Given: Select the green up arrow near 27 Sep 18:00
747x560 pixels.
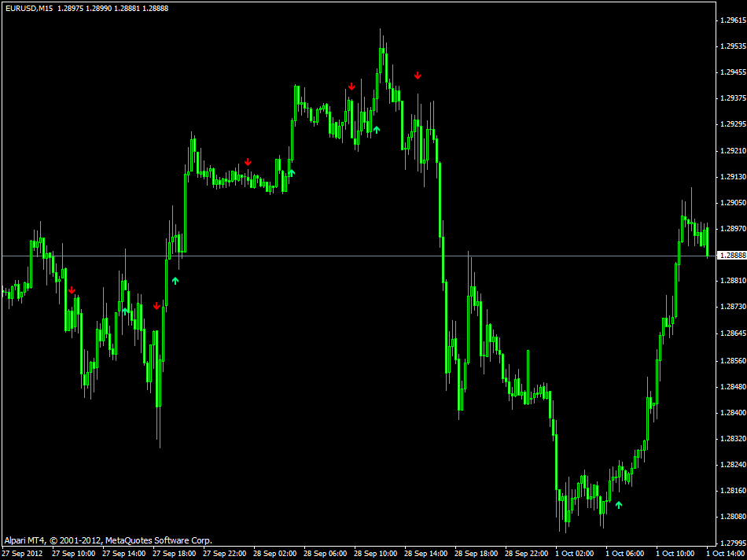Looking at the screenshot, I should pos(175,279).
